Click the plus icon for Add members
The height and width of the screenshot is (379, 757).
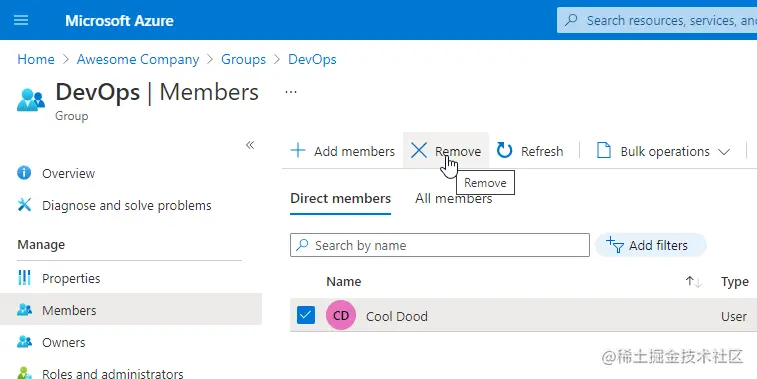click(298, 151)
